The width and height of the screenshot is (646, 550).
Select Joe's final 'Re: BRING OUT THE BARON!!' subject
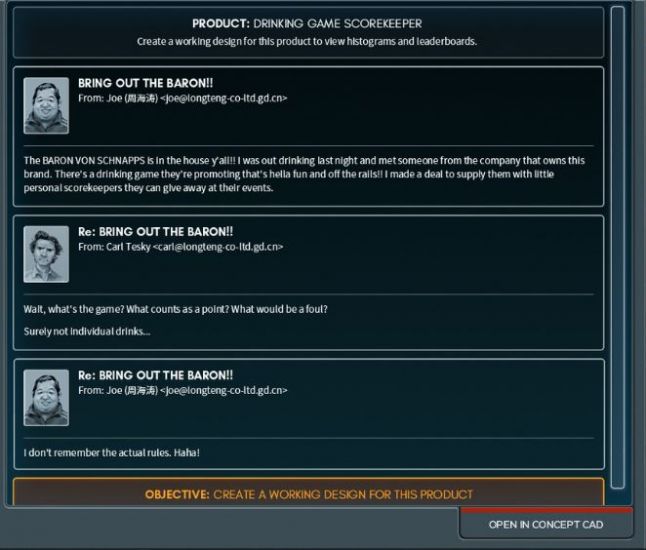coord(156,375)
